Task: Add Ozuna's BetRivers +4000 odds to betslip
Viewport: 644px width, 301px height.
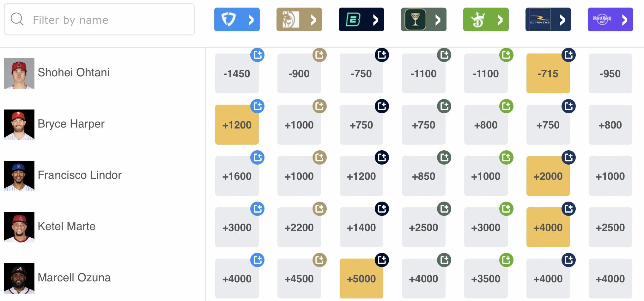Action: (x=568, y=260)
